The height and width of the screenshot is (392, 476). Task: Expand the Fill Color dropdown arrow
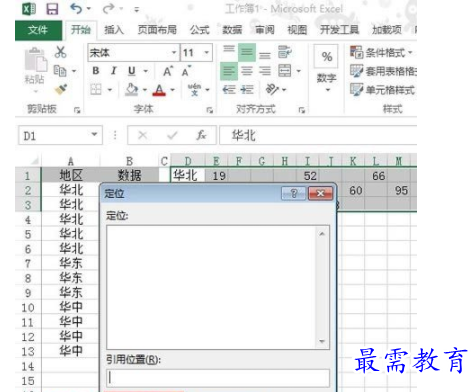point(145,90)
